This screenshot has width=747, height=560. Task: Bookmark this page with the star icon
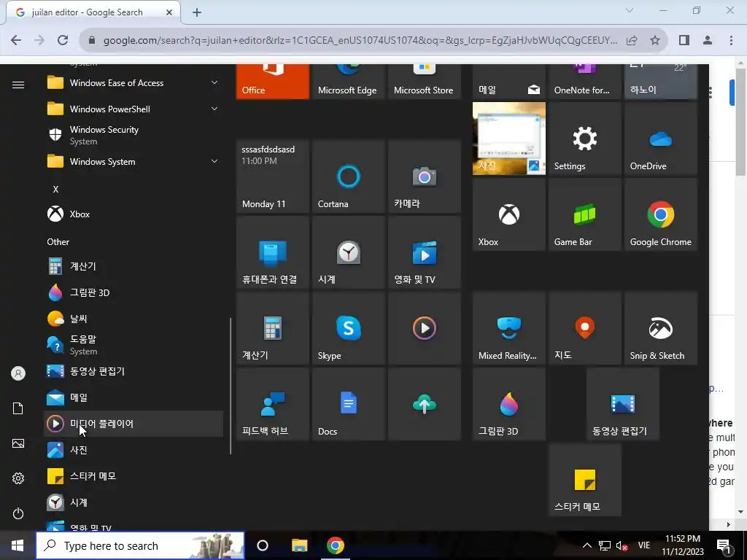pos(655,40)
